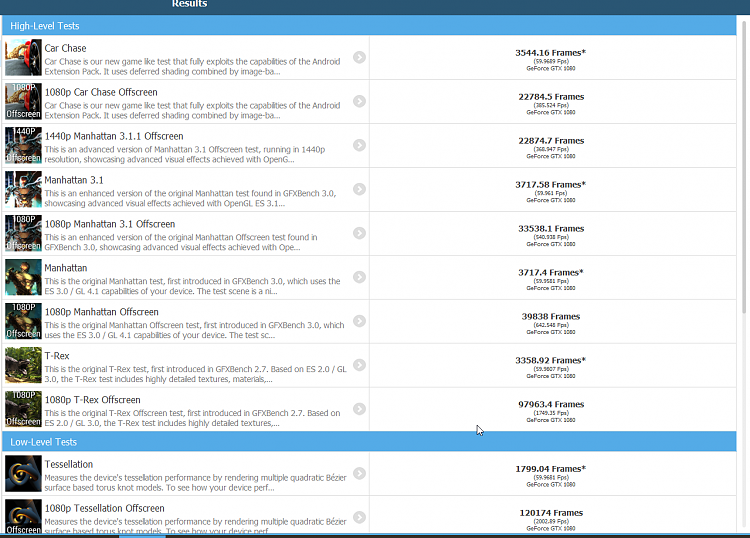
Task: Click the 1080p Car Chase Offscreen title
Action: coord(101,92)
